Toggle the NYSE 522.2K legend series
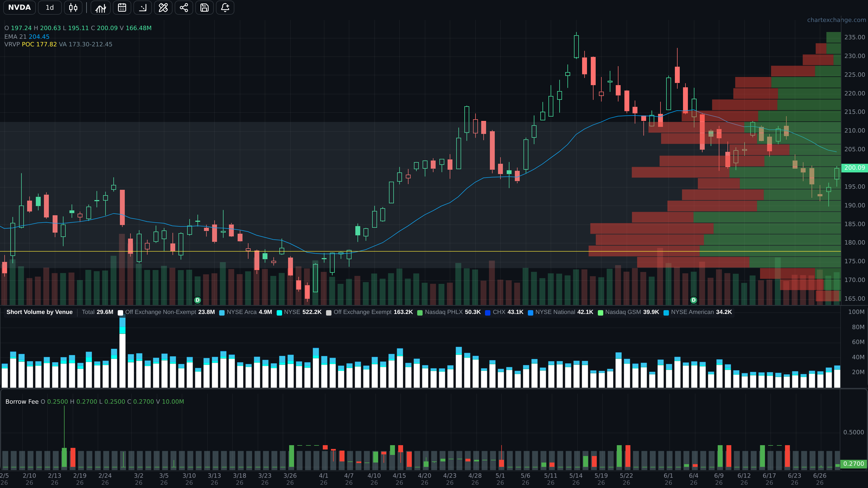 299,312
